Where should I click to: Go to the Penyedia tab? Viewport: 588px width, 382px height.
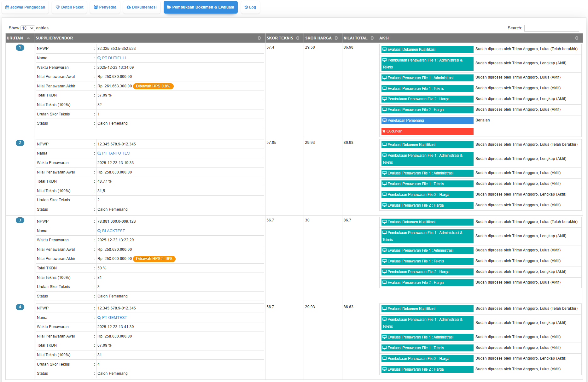coord(105,7)
